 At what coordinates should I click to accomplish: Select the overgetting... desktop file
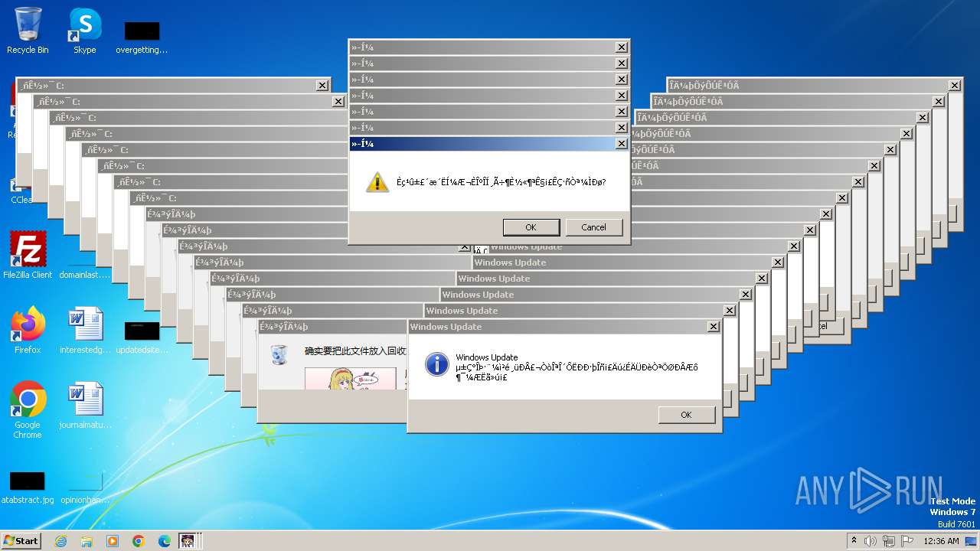142,37
